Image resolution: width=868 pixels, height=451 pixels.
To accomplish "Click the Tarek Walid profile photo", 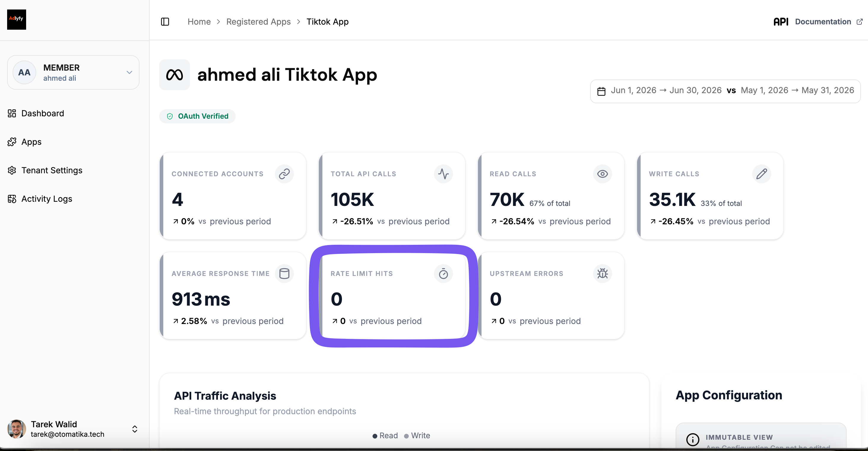I will click(x=17, y=429).
